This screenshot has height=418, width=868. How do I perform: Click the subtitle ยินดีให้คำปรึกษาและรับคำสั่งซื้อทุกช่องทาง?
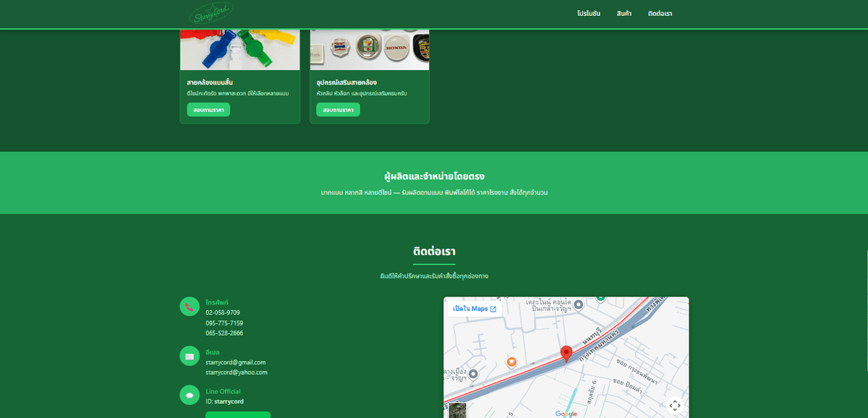[434, 276]
